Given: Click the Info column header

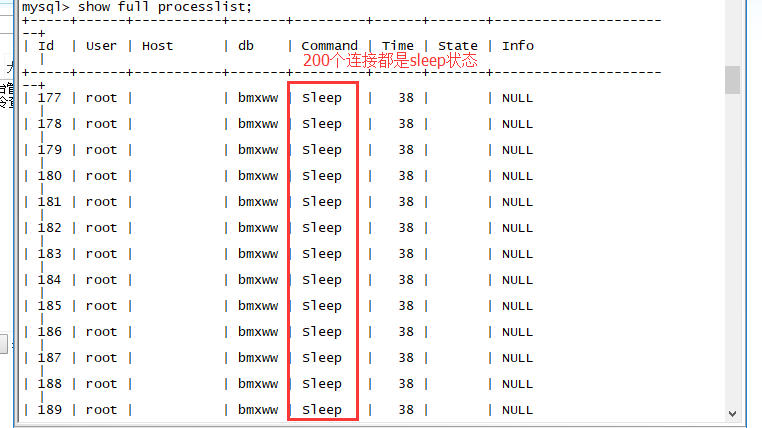Looking at the screenshot, I should [518, 46].
